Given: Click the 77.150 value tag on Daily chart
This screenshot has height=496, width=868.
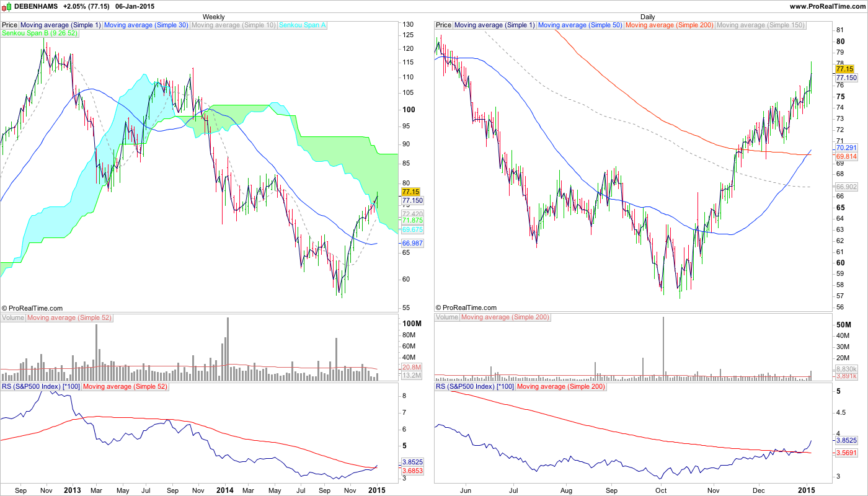Looking at the screenshot, I should pos(846,78).
